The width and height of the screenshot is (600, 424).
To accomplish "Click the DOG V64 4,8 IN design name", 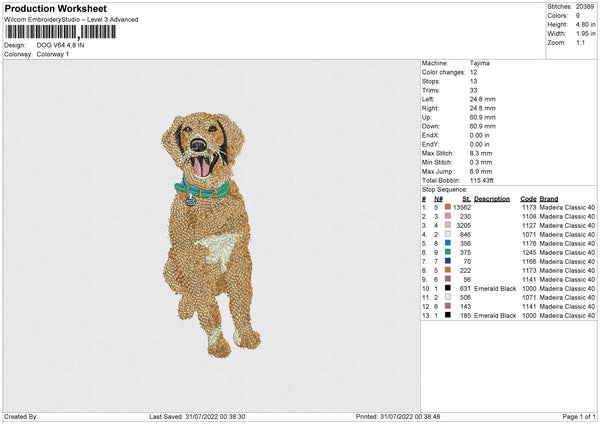I will click(x=62, y=45).
